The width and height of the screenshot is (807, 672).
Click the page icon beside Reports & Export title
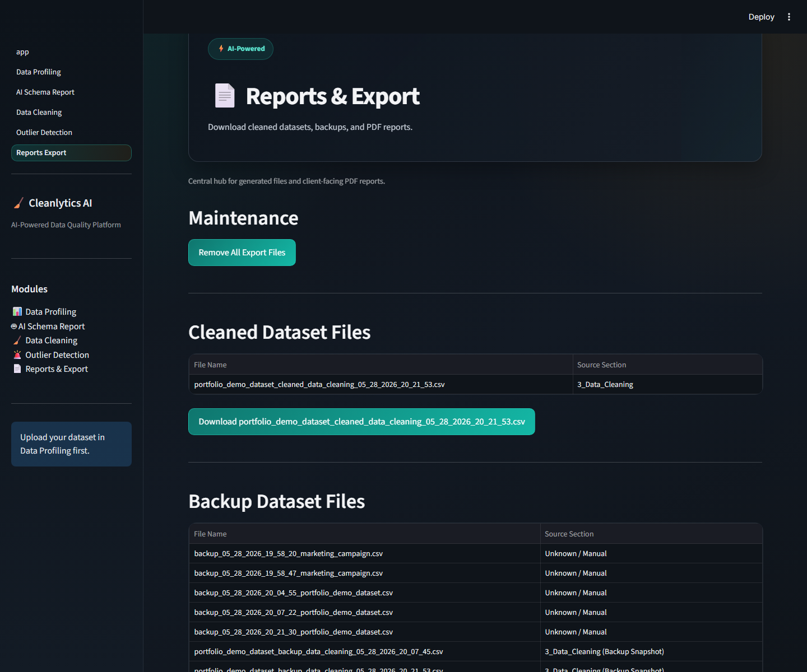225,96
